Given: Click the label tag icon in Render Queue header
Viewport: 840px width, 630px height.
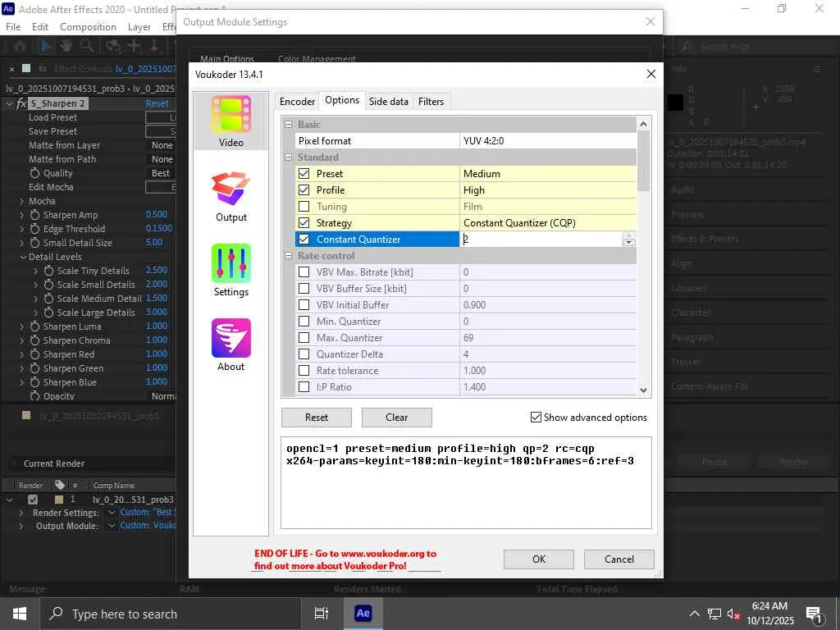Looking at the screenshot, I should click(59, 485).
